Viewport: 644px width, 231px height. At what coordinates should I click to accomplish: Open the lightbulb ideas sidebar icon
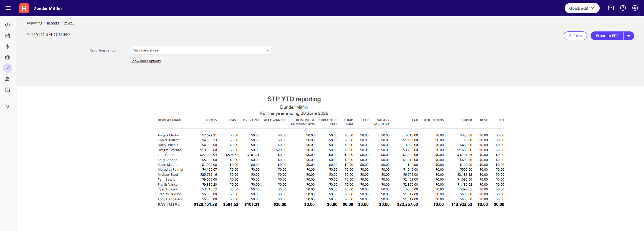[8, 107]
